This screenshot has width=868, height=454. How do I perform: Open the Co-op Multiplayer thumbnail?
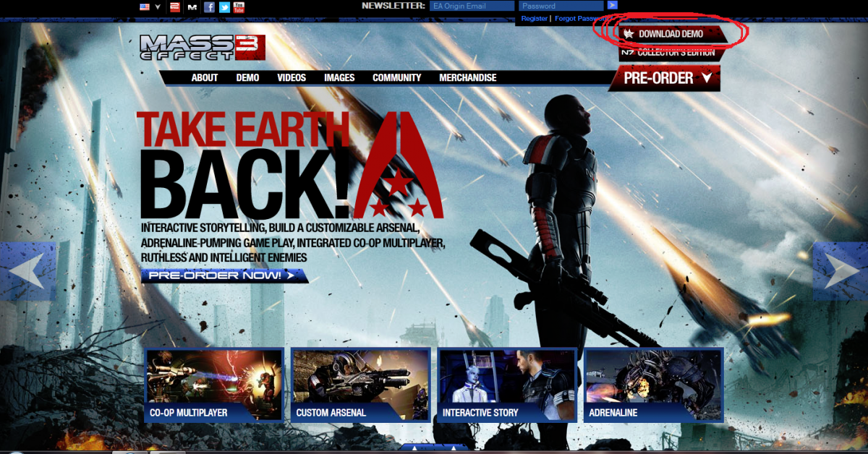[x=214, y=385]
